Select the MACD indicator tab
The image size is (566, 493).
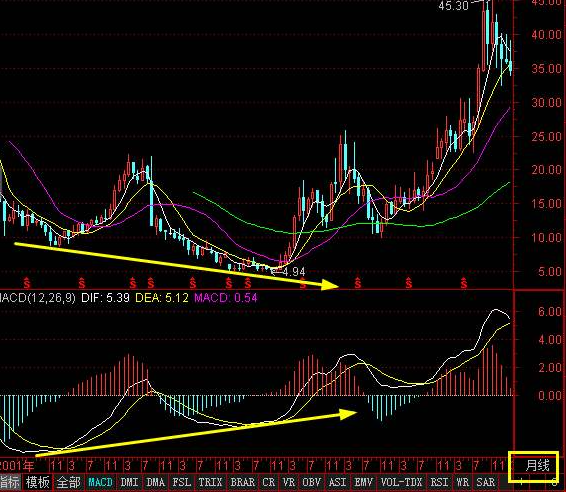click(x=100, y=482)
